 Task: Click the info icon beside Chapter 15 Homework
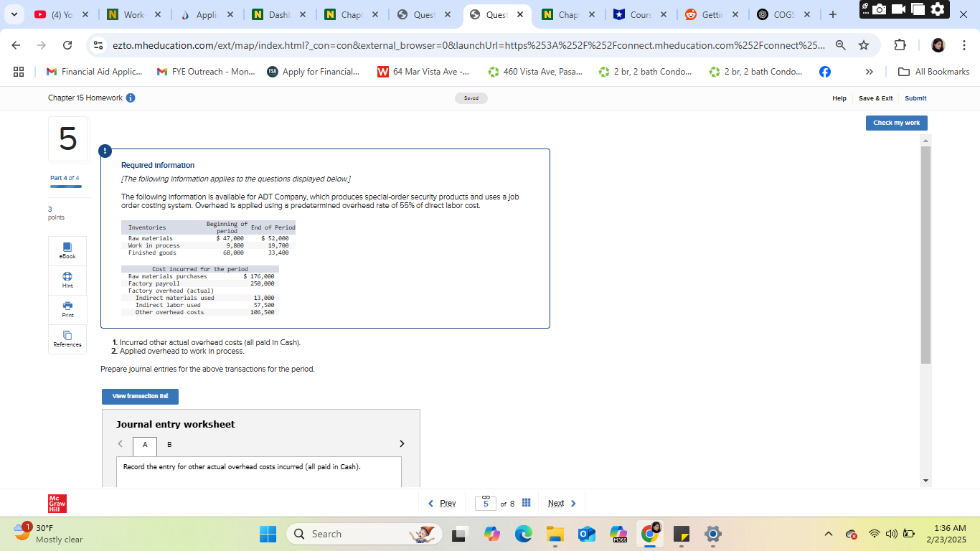[x=130, y=98]
